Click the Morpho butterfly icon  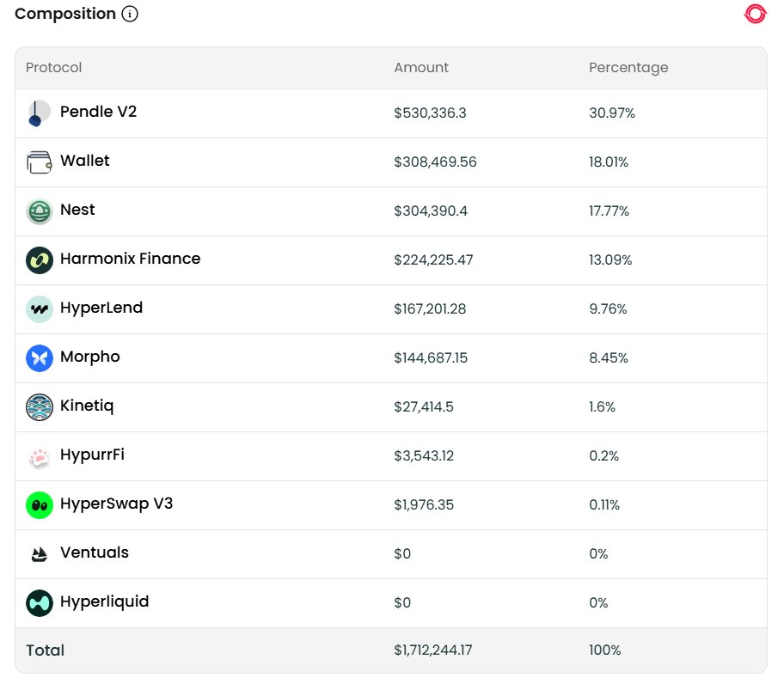39,358
